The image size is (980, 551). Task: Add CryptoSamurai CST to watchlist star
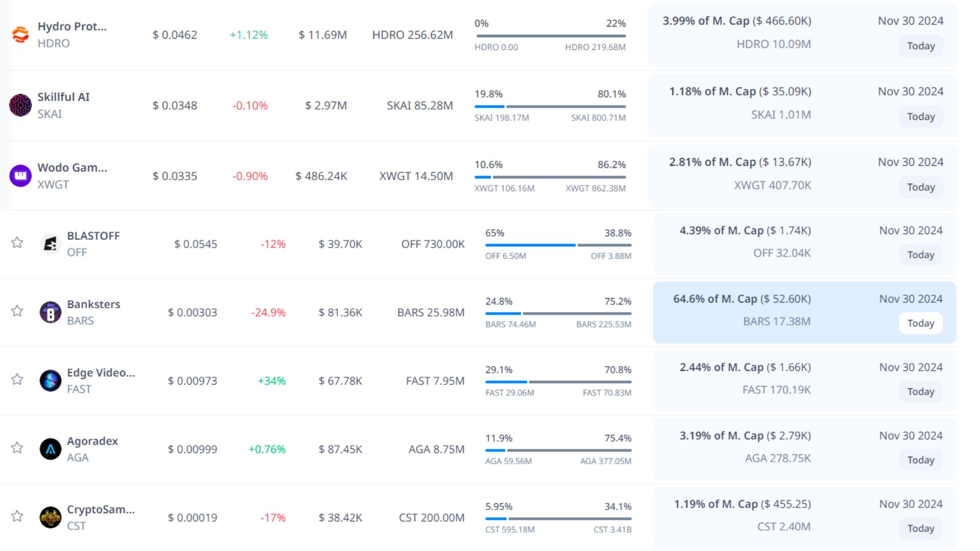[x=17, y=516]
